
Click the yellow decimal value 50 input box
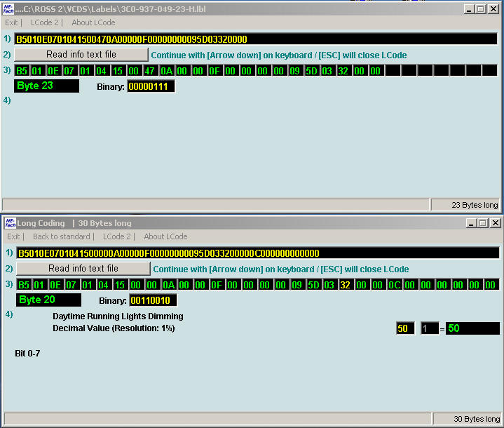point(405,328)
